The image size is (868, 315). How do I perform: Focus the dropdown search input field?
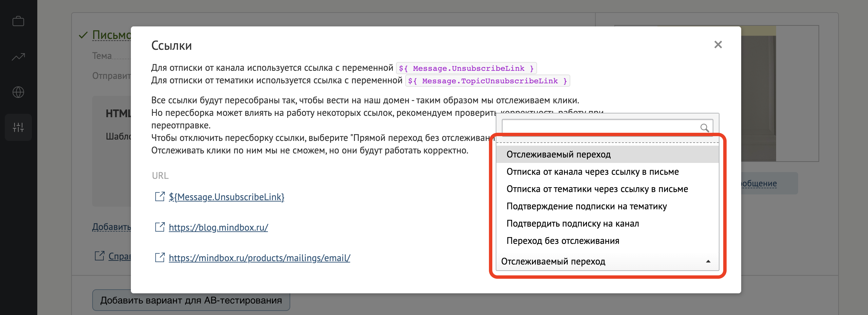[x=607, y=127]
